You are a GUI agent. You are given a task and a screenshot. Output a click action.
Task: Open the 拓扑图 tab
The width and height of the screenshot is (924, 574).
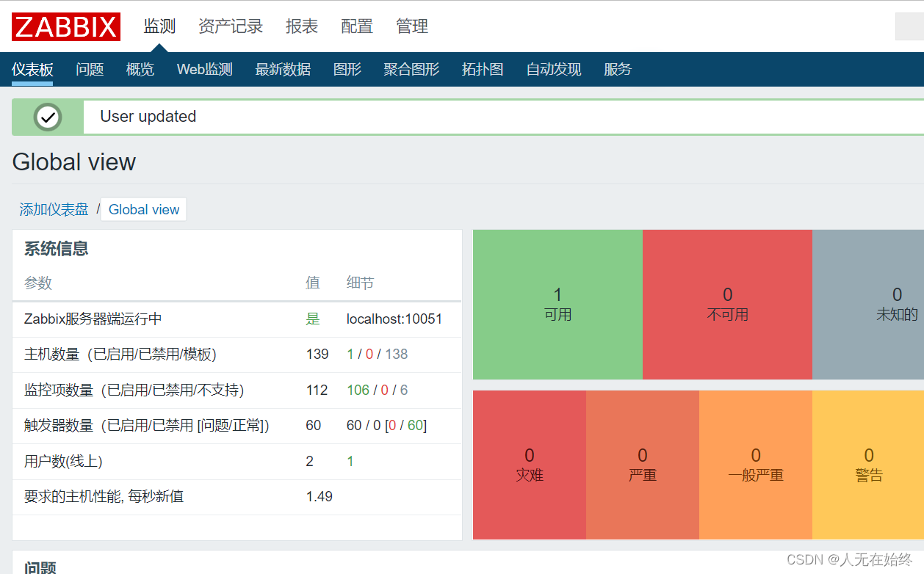(x=482, y=69)
